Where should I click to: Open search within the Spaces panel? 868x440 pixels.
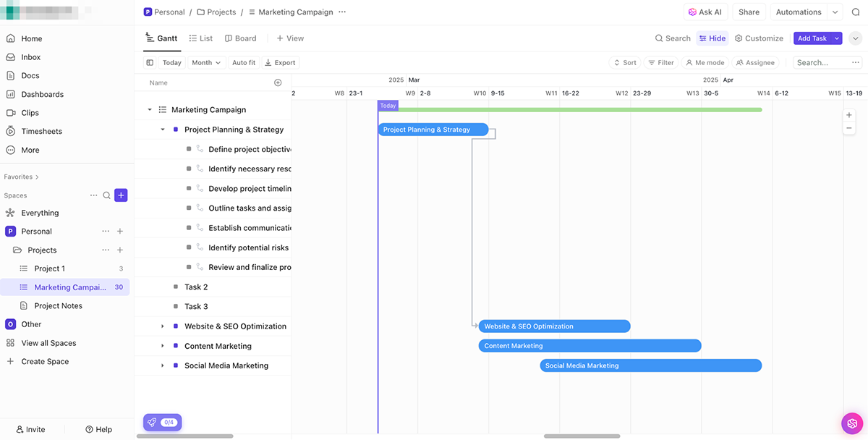tap(106, 195)
